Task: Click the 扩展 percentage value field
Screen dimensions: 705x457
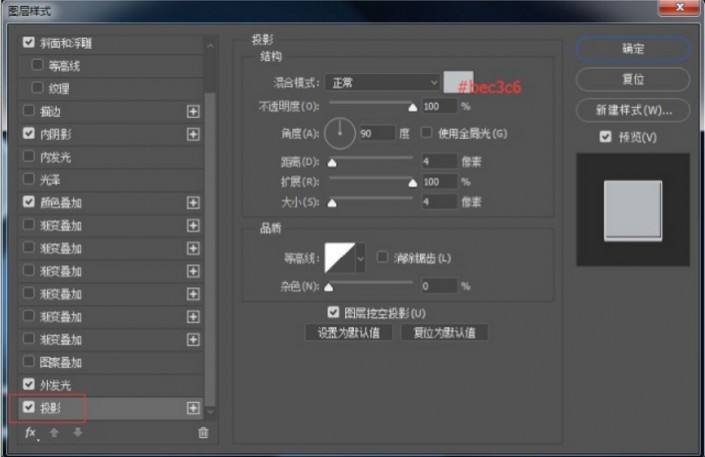Action: tap(439, 182)
